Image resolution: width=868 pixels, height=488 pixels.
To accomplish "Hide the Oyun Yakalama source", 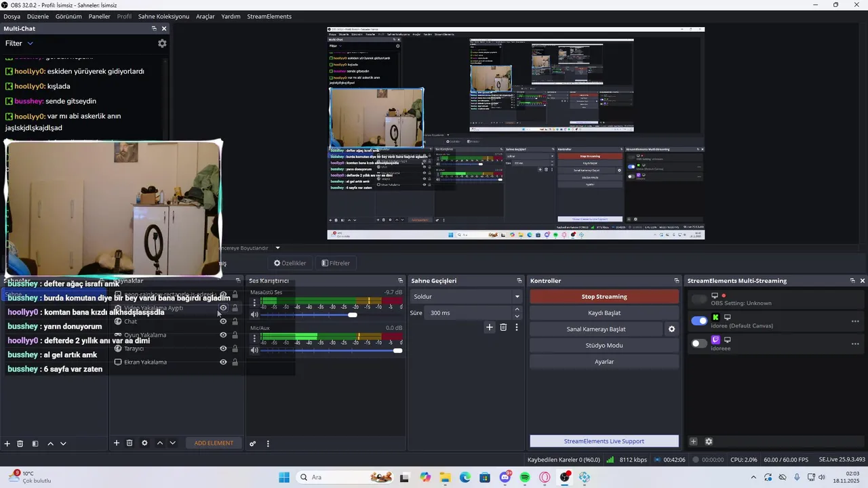I will [x=223, y=335].
